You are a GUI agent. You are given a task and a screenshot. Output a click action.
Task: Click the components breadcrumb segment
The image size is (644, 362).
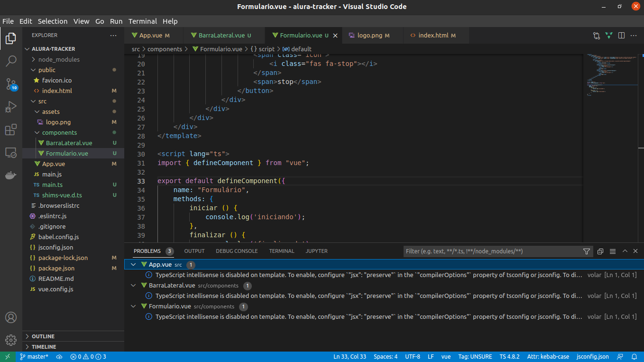[x=165, y=49]
